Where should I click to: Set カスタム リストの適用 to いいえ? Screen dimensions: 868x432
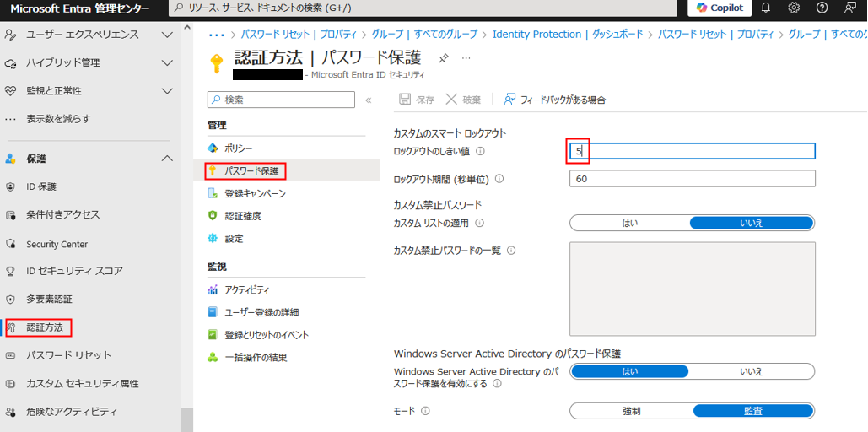pyautogui.click(x=752, y=223)
